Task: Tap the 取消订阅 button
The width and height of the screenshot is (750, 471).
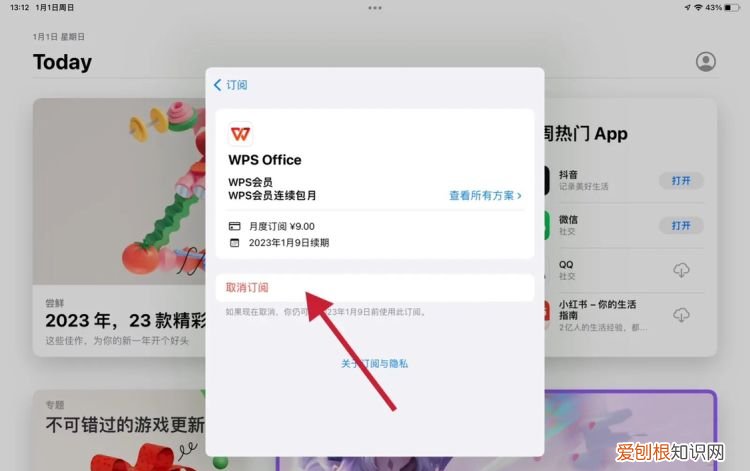Action: tap(375, 287)
